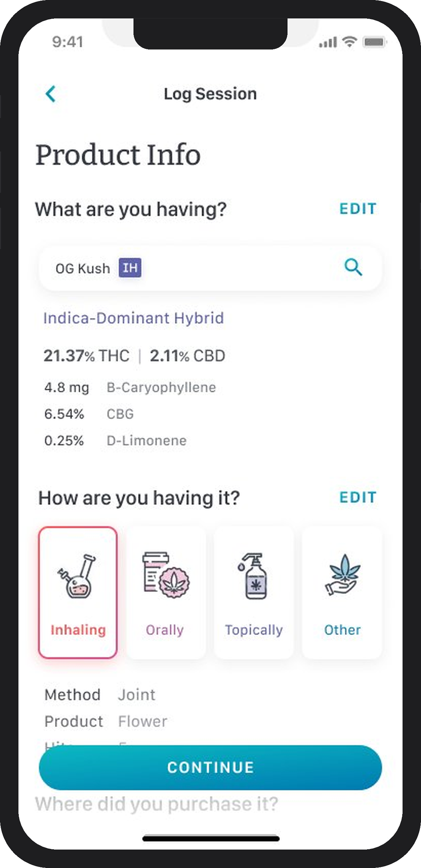This screenshot has height=868, width=421.
Task: Tap the Joint method value
Action: pyautogui.click(x=136, y=694)
